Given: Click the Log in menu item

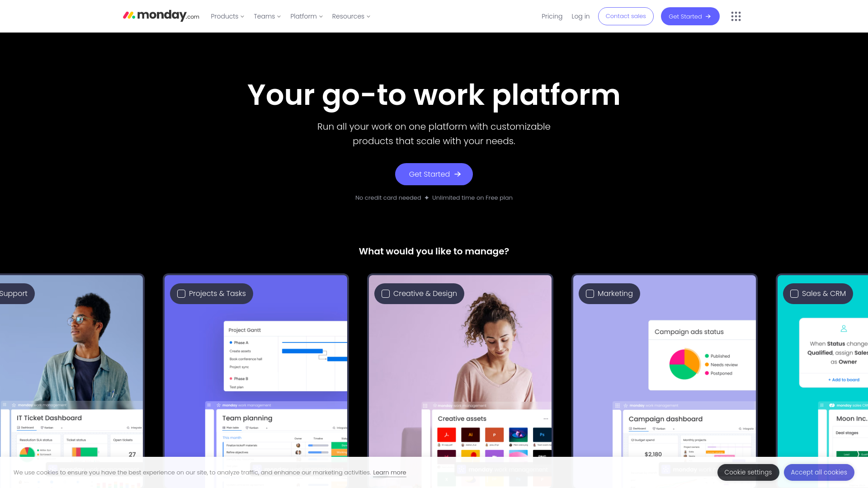Looking at the screenshot, I should 580,16.
